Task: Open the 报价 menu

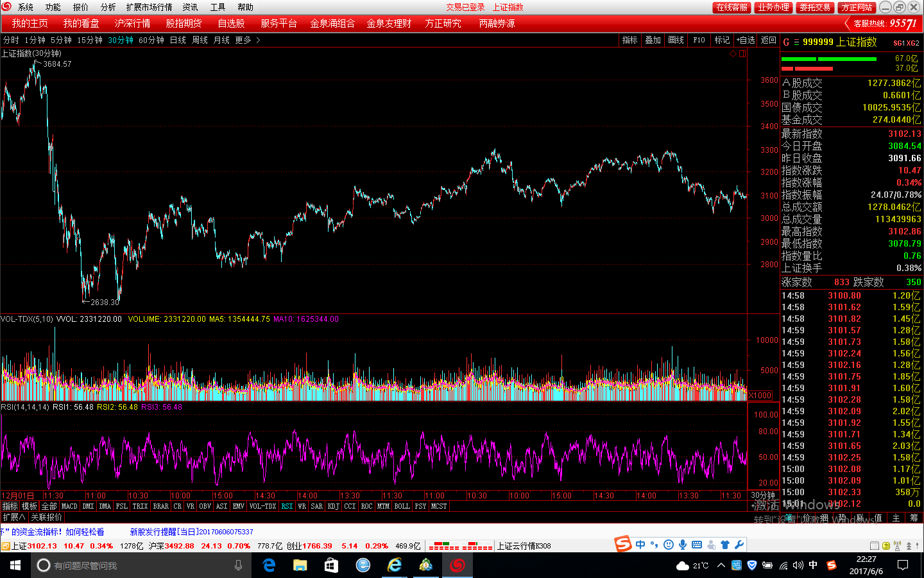Action: click(x=81, y=7)
